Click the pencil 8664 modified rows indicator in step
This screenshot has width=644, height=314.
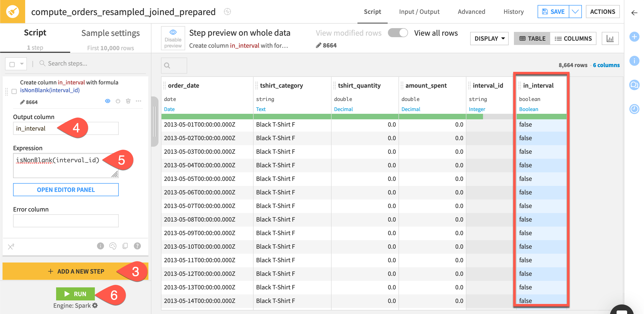point(29,102)
